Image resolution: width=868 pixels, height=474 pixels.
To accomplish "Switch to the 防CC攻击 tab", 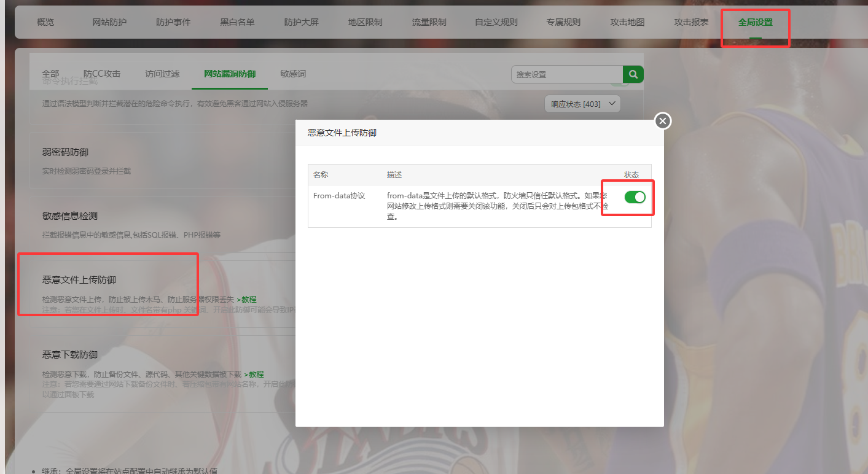I will (101, 73).
